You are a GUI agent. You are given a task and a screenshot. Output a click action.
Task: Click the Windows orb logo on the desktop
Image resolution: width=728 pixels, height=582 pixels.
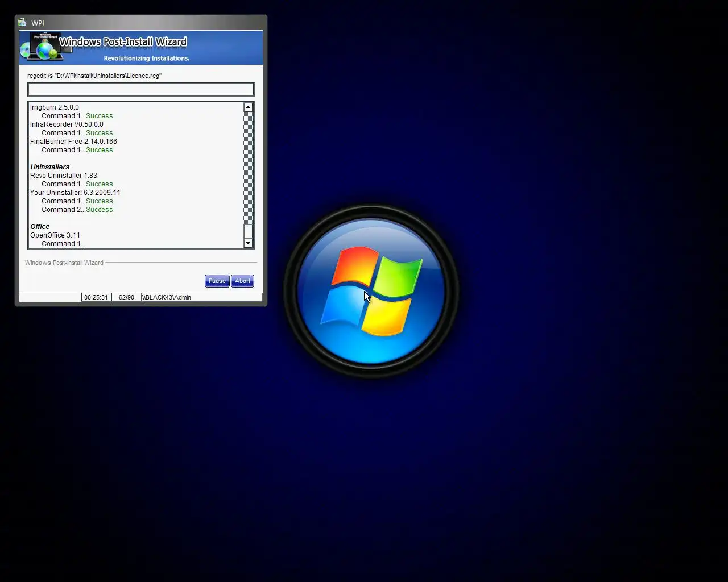pos(371,291)
